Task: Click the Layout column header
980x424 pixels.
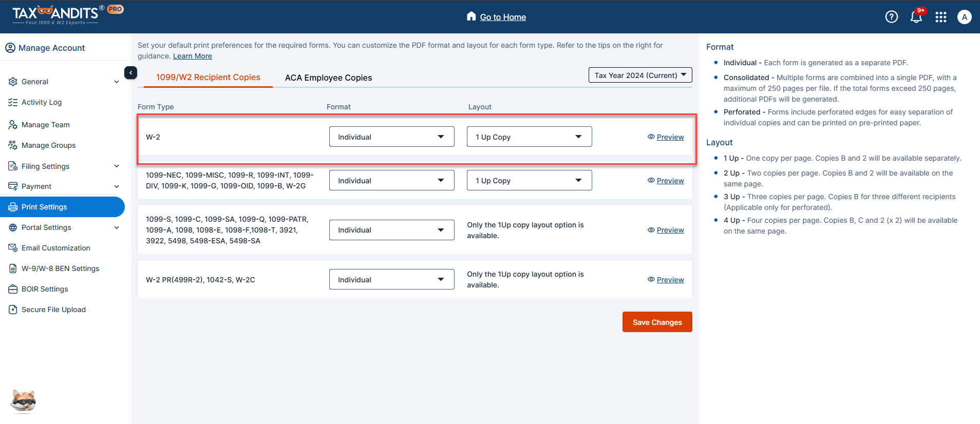Action: click(480, 107)
